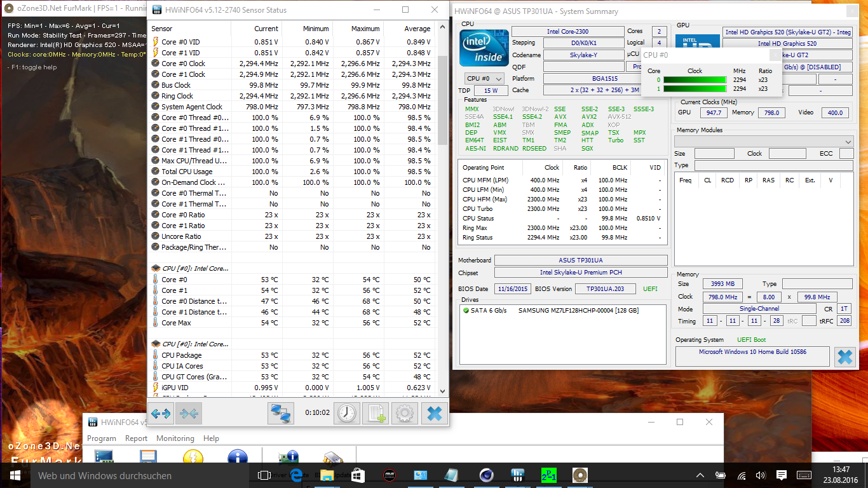
Task: Open Windows Store from the taskbar
Action: pos(358,475)
